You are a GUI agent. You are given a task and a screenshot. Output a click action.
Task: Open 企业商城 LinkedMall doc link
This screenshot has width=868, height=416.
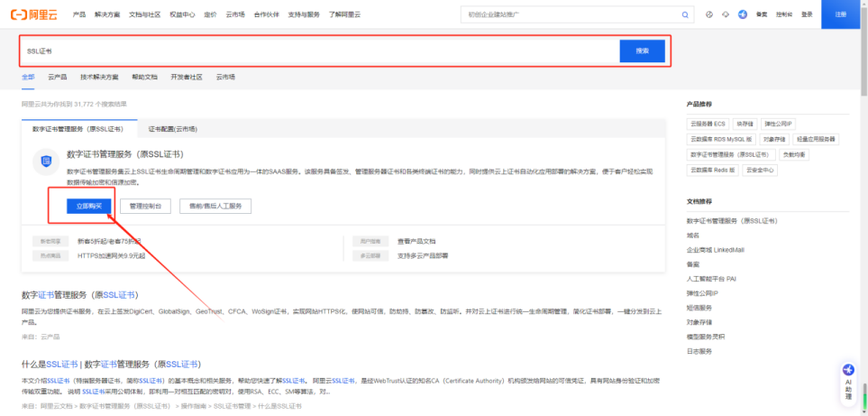715,250
